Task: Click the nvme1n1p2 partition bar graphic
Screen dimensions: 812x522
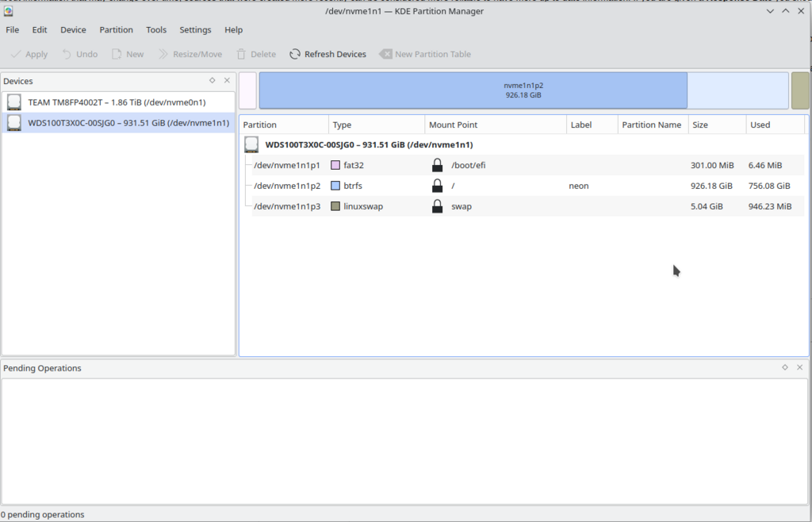Action: tap(473, 90)
